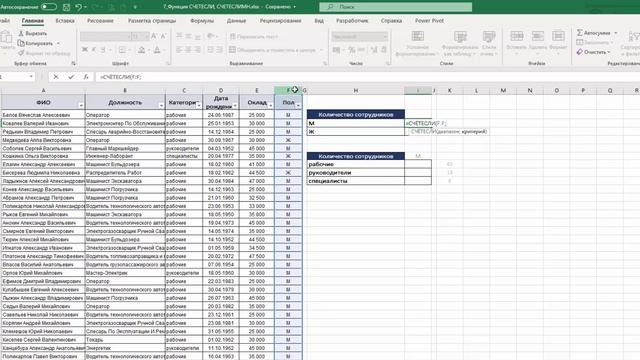Toggle the AutoSave switch
The image size is (640, 360).
click(x=49, y=7)
